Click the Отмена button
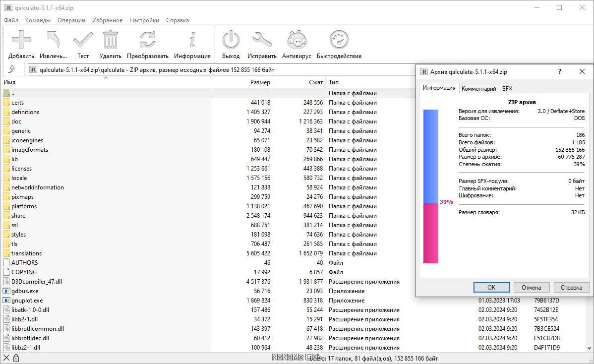This screenshot has width=594, height=364. tap(531, 288)
